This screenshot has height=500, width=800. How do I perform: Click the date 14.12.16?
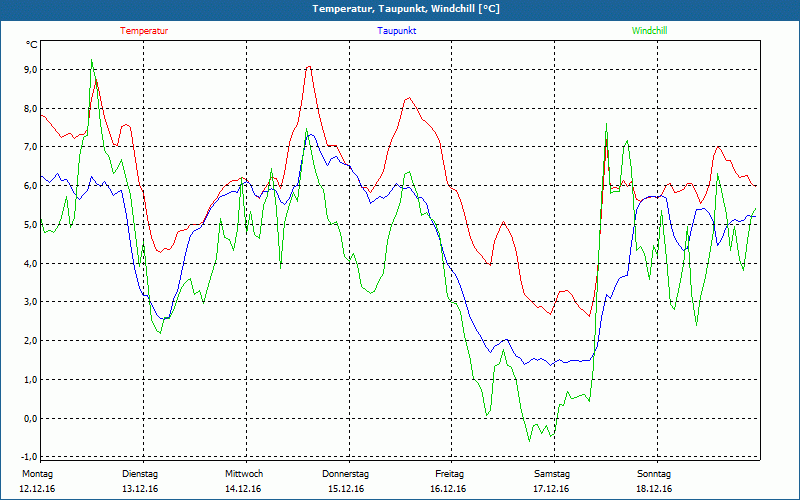(243, 489)
